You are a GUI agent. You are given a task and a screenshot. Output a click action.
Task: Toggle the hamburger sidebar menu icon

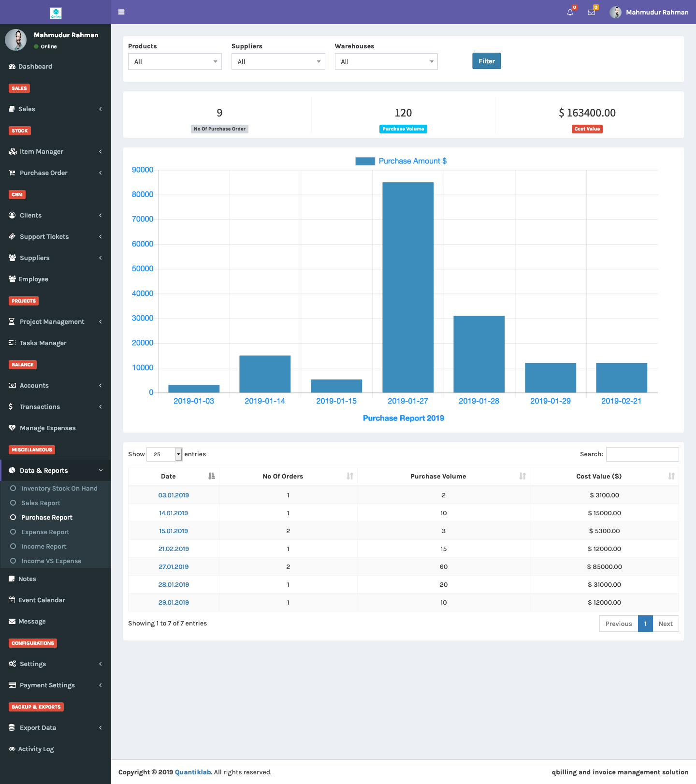[121, 12]
